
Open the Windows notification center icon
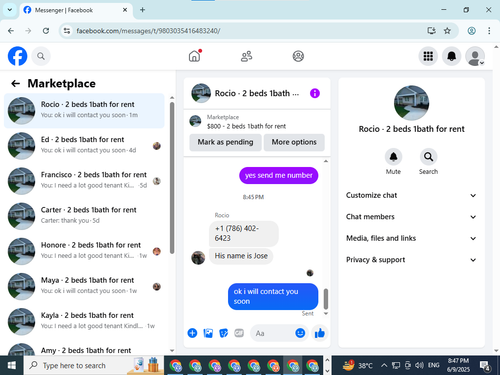pos(485,366)
